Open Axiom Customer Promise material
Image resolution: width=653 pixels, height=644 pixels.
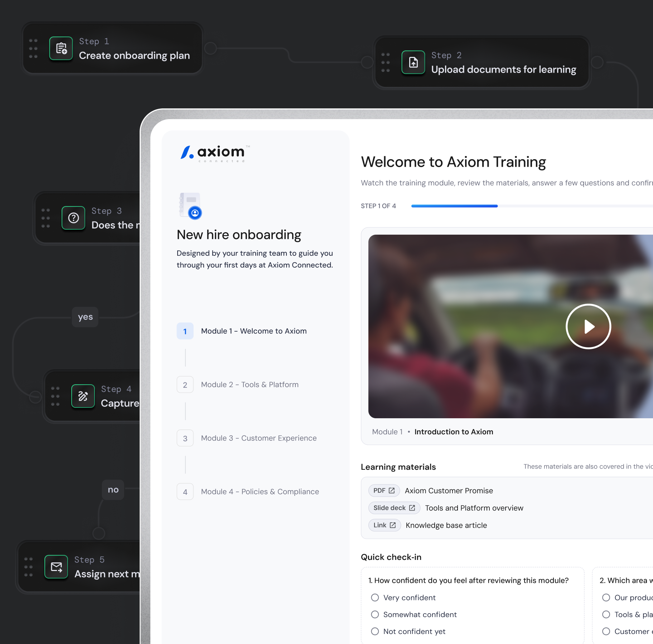click(449, 491)
